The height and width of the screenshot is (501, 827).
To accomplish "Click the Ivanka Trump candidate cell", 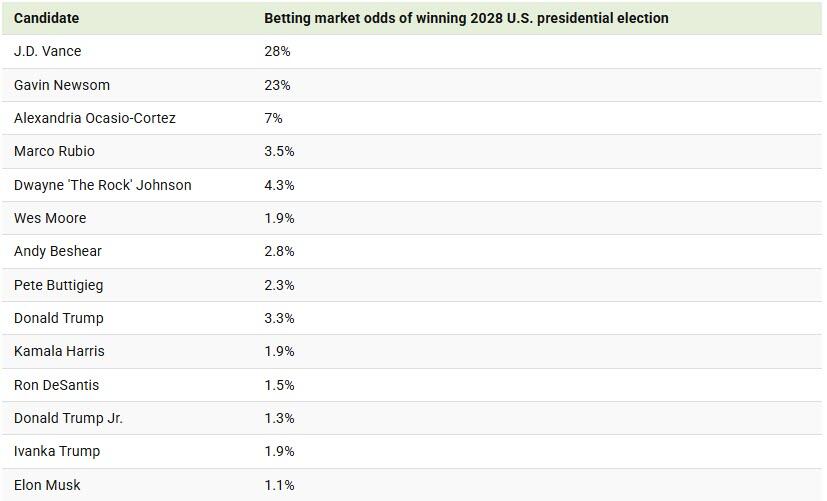I will click(57, 451).
